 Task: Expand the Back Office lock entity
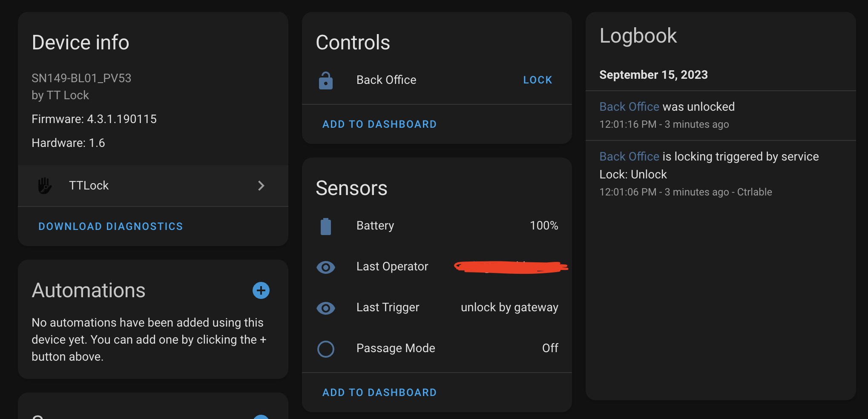pyautogui.click(x=386, y=80)
